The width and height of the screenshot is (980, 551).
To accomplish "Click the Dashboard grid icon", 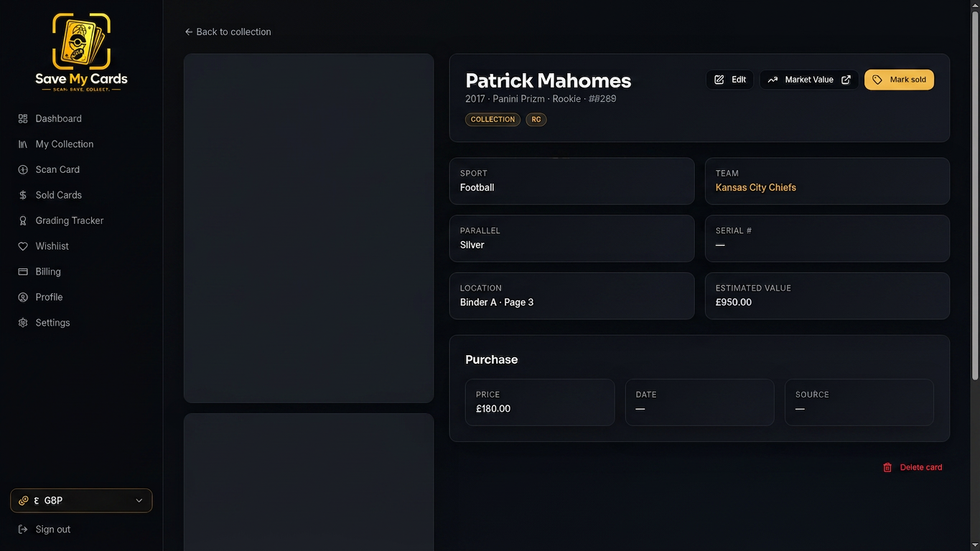I will pos(23,118).
